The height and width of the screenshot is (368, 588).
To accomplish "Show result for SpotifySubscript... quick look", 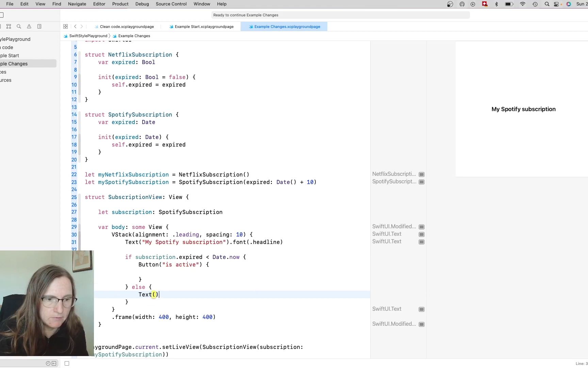I will pyautogui.click(x=422, y=182).
